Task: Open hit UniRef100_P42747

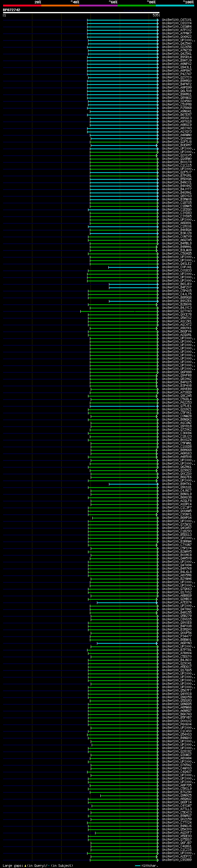Action: point(176,74)
